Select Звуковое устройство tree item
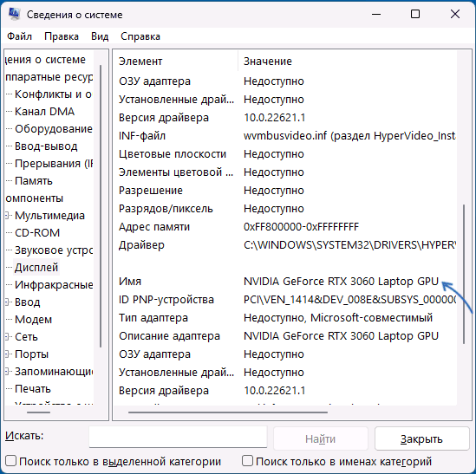 point(54,250)
